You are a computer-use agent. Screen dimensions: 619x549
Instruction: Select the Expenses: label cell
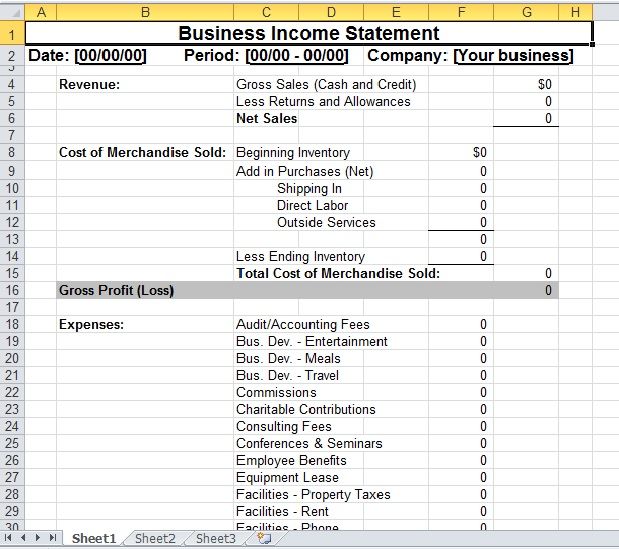(x=145, y=324)
